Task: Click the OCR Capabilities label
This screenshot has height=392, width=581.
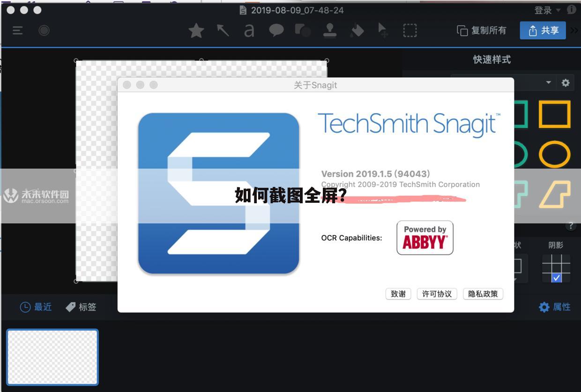Action: [x=351, y=238]
